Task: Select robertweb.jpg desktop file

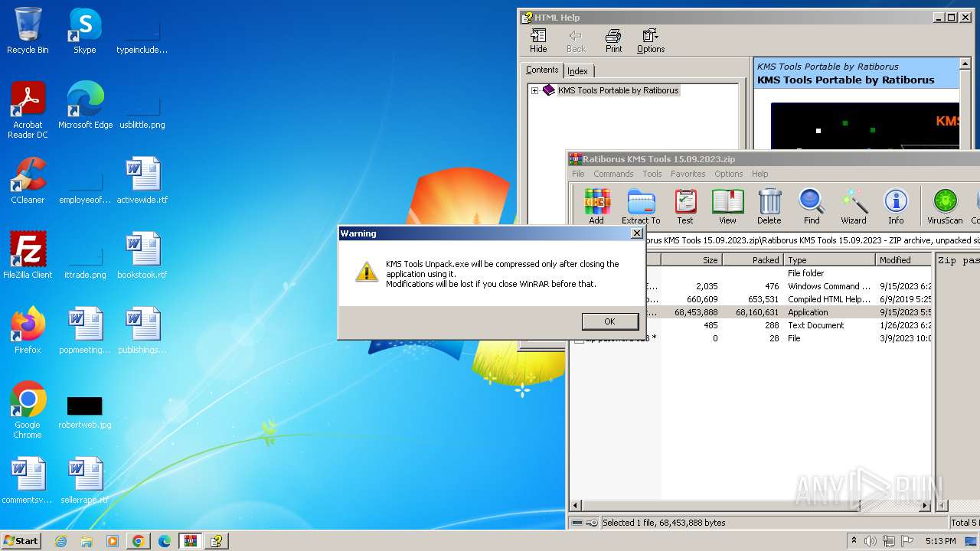Action: (85, 410)
